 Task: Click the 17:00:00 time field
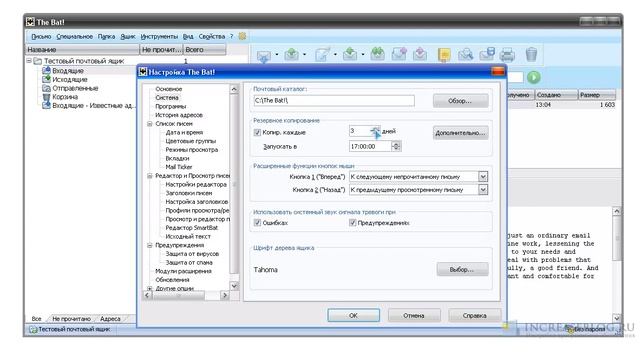click(x=370, y=146)
